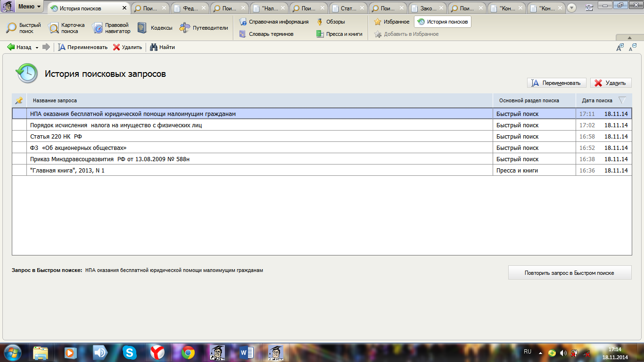Decrease font size with A- icon
Screen dimensions: 644x362
pos(633,47)
